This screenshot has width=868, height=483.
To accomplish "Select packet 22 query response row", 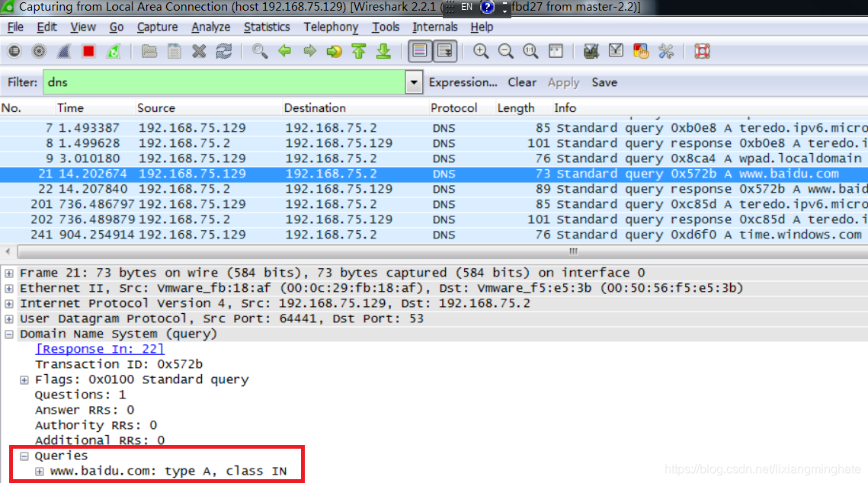I will point(434,189).
